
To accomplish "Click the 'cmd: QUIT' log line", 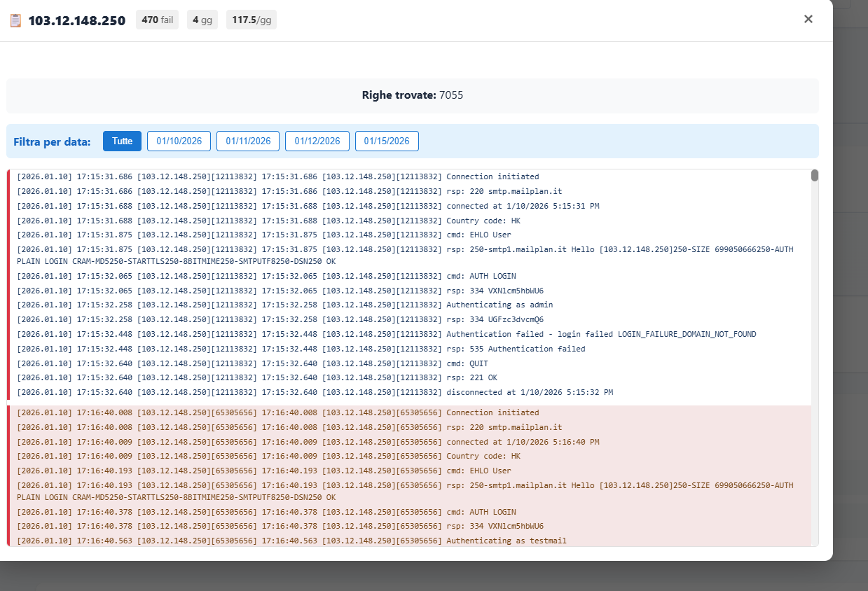I will (x=467, y=363).
